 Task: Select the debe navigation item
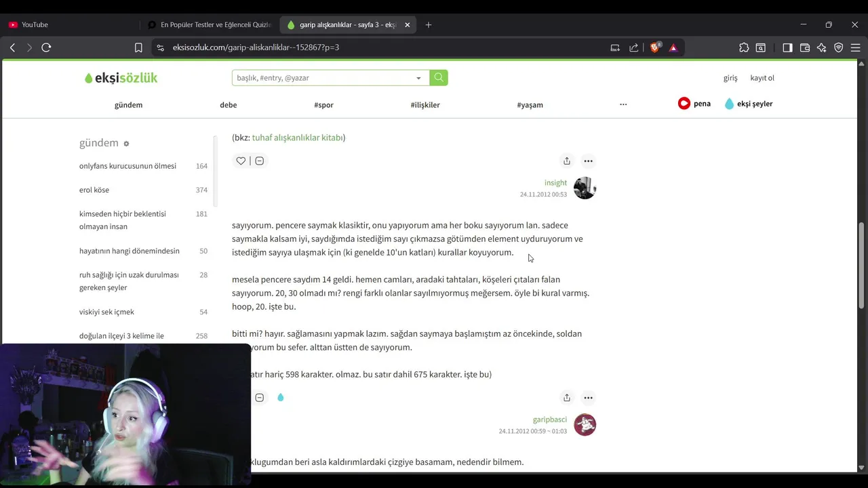[229, 105]
